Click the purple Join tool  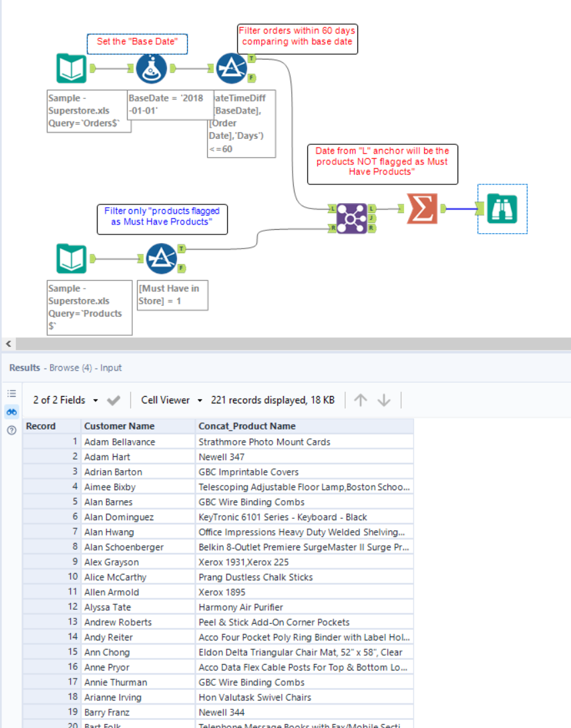[x=351, y=218]
